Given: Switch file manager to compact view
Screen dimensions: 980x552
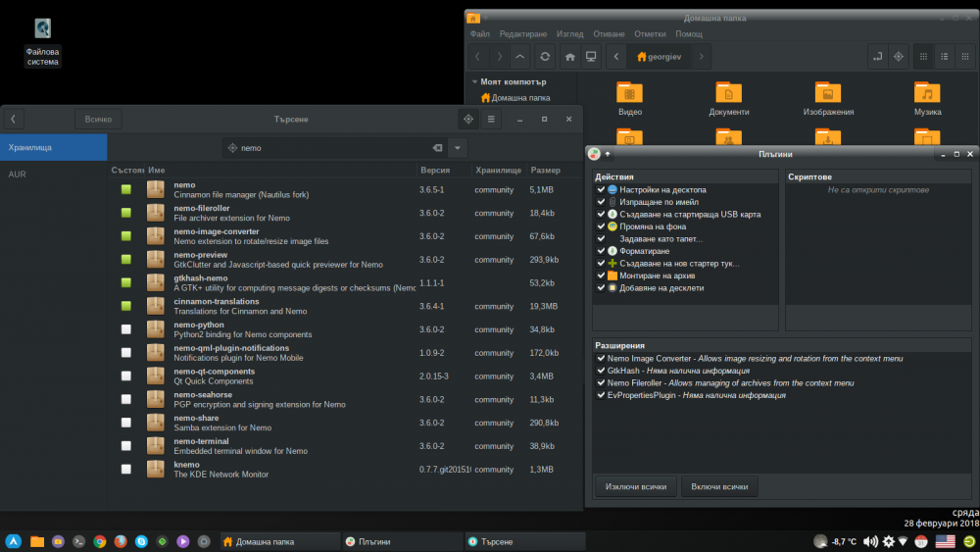Looking at the screenshot, I should tap(965, 57).
